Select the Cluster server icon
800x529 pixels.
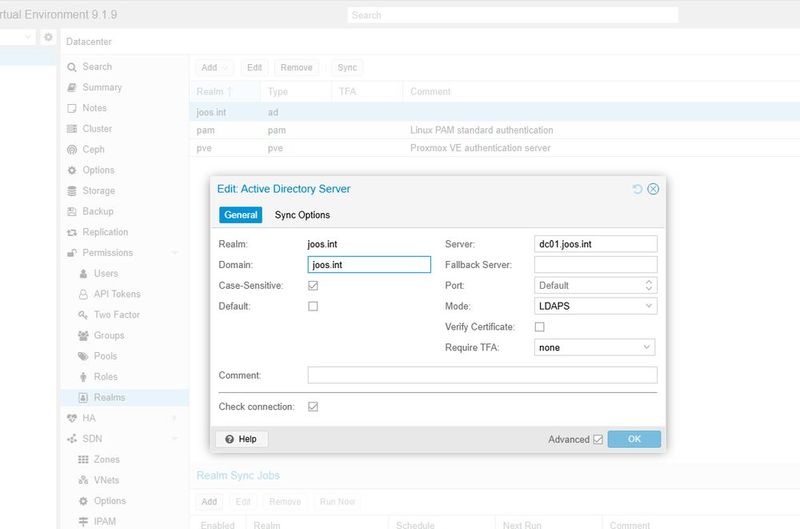(72, 129)
